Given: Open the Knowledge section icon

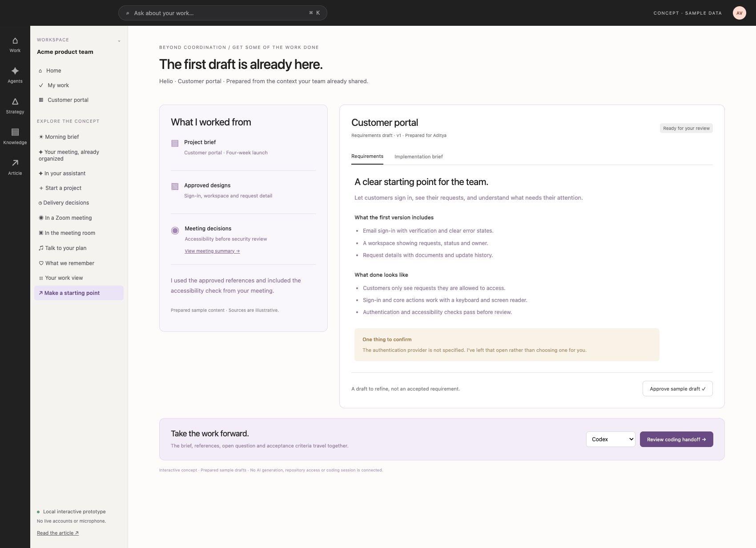Looking at the screenshot, I should pos(15,132).
